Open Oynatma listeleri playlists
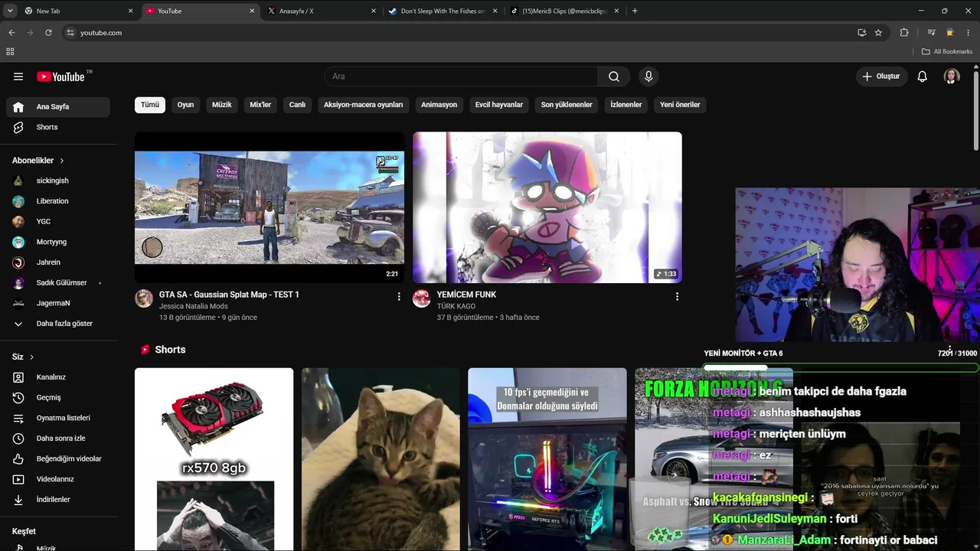 click(57, 418)
